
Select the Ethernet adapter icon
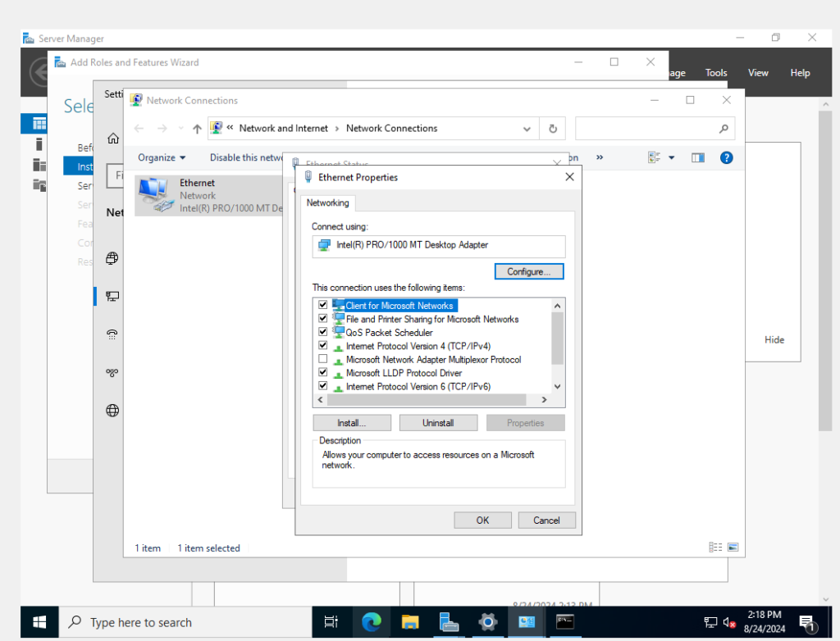[155, 195]
